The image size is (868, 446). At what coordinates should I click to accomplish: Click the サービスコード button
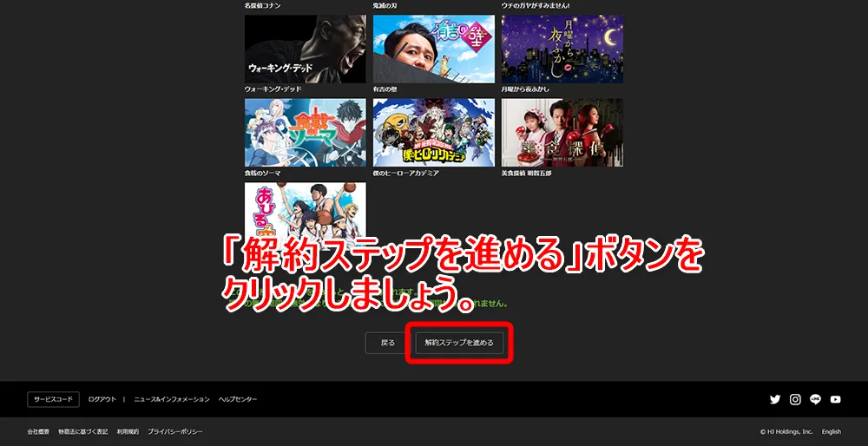[53, 399]
